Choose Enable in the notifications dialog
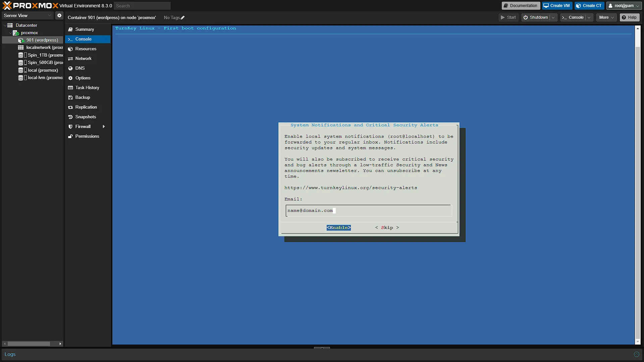 [339, 228]
